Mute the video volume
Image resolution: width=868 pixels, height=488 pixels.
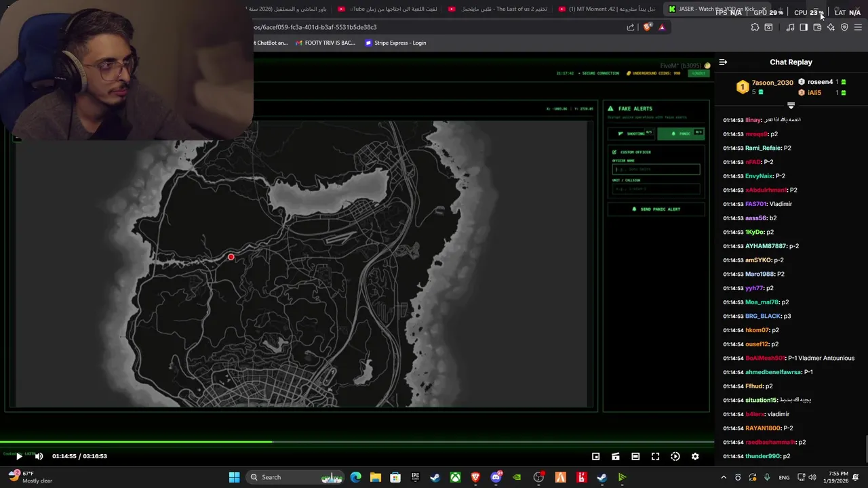tap(39, 456)
